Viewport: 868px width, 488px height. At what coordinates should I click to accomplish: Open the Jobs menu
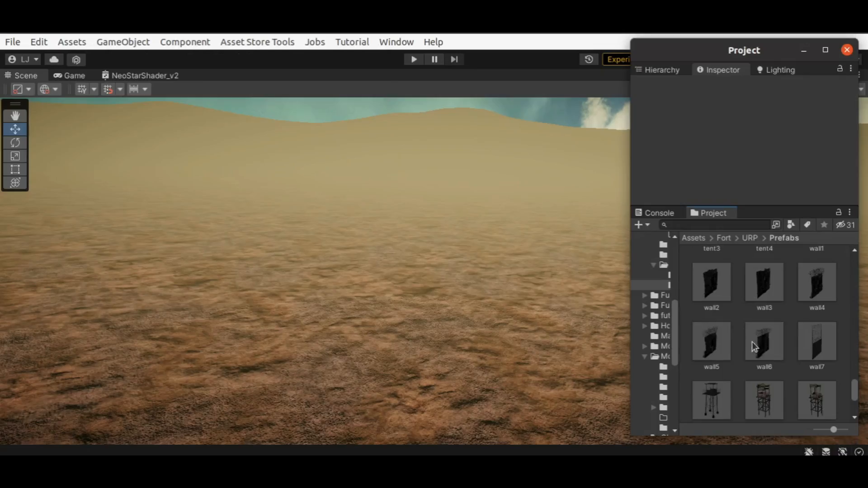click(x=315, y=42)
